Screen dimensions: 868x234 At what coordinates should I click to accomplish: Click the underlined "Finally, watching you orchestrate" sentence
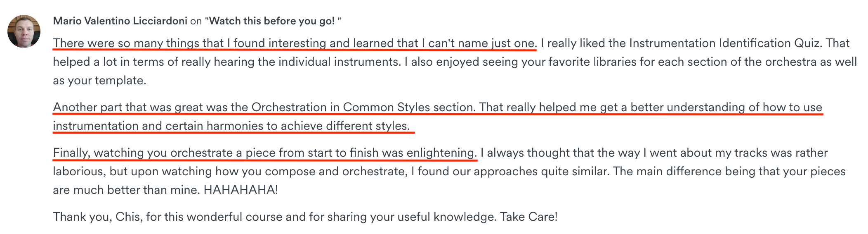[x=265, y=153]
